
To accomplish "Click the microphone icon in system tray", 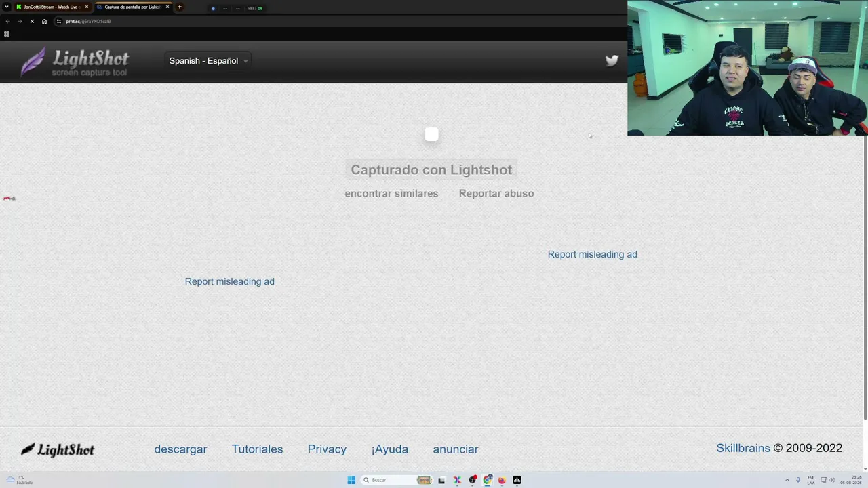I will pos(798,480).
